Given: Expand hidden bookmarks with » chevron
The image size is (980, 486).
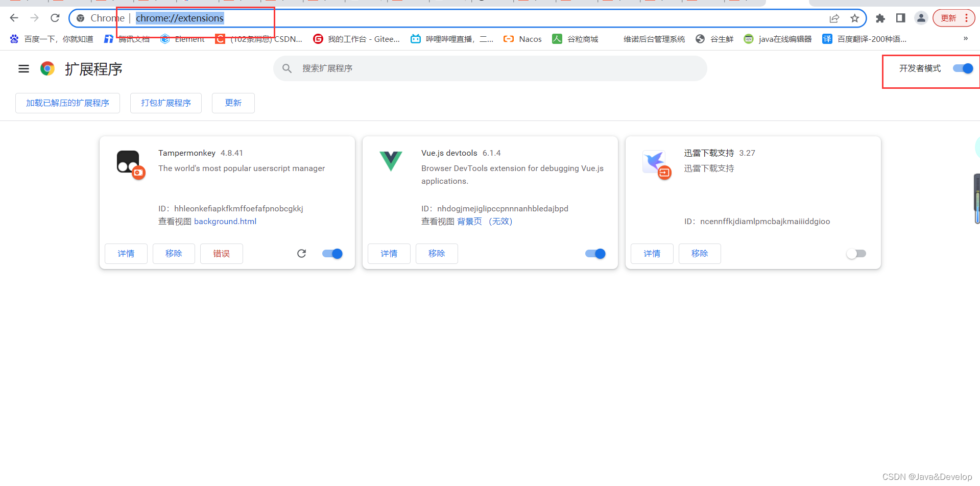Looking at the screenshot, I should tap(965, 39).
